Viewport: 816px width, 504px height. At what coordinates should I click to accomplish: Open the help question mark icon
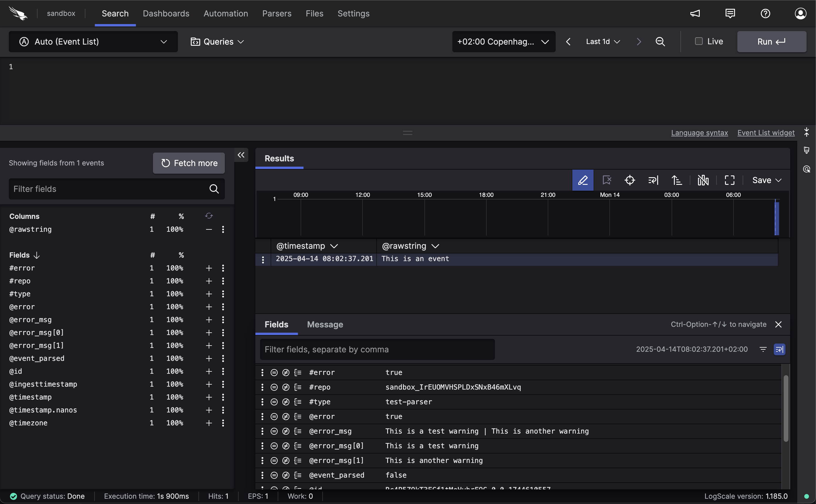pyautogui.click(x=765, y=14)
